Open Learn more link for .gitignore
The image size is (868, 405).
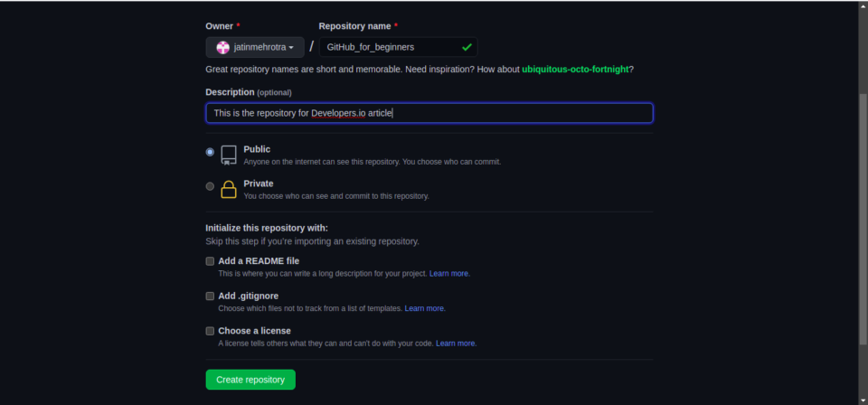click(424, 309)
